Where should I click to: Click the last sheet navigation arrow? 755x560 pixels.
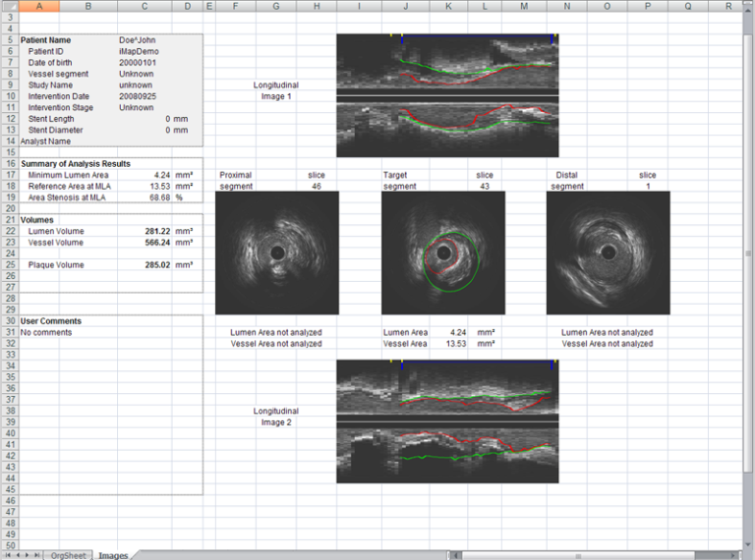38,555
